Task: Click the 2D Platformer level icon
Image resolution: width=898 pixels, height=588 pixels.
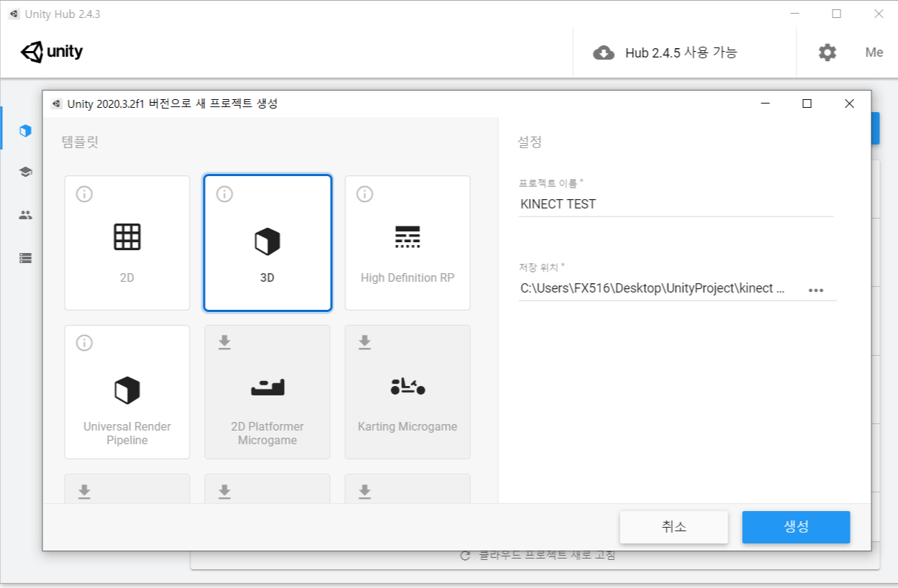Action: click(267, 387)
